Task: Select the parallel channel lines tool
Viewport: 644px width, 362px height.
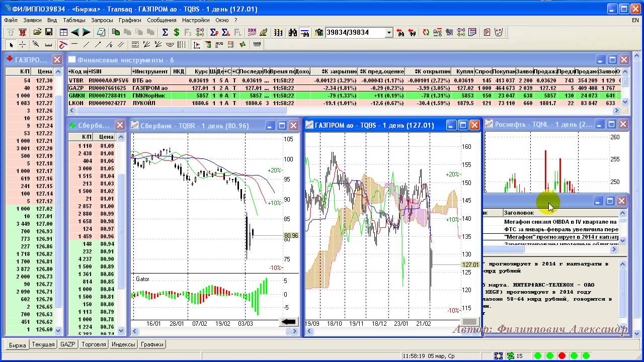Action: coord(121,44)
